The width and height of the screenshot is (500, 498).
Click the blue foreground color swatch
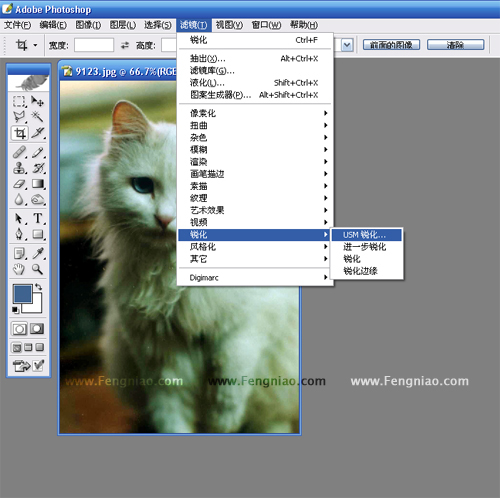point(22,293)
